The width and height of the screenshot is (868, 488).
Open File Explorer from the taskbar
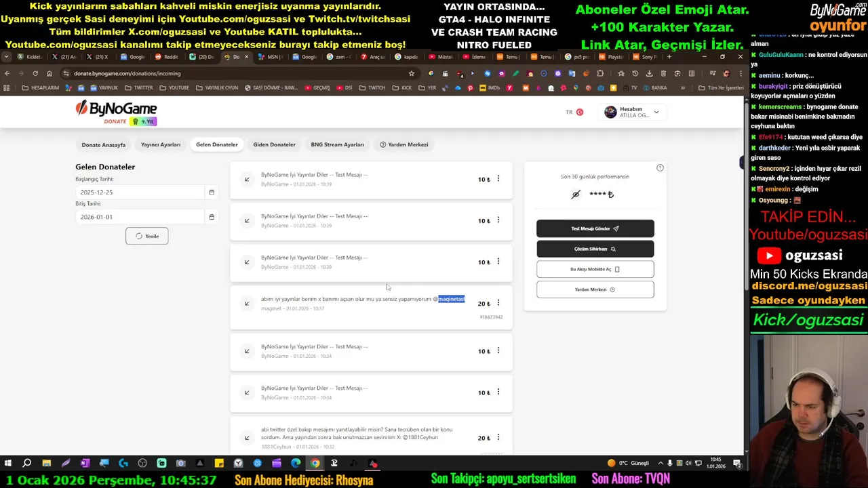point(46,464)
